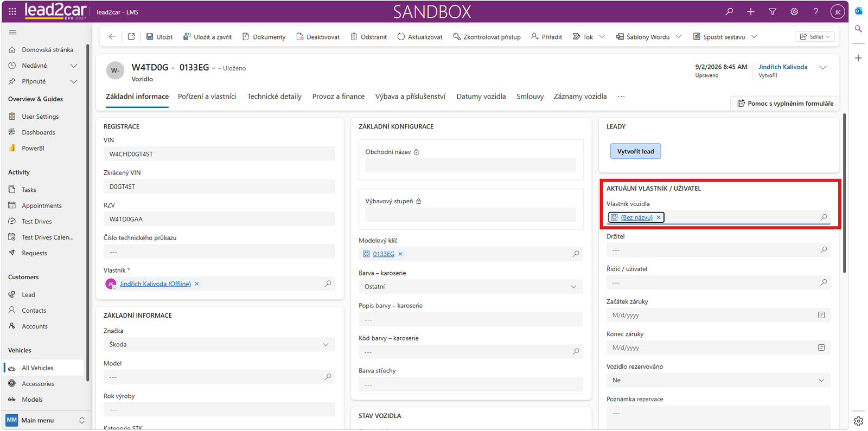The height and width of the screenshot is (431, 868).
Task: Click Pomoc s vyplněním formuláře button
Action: coord(785,104)
